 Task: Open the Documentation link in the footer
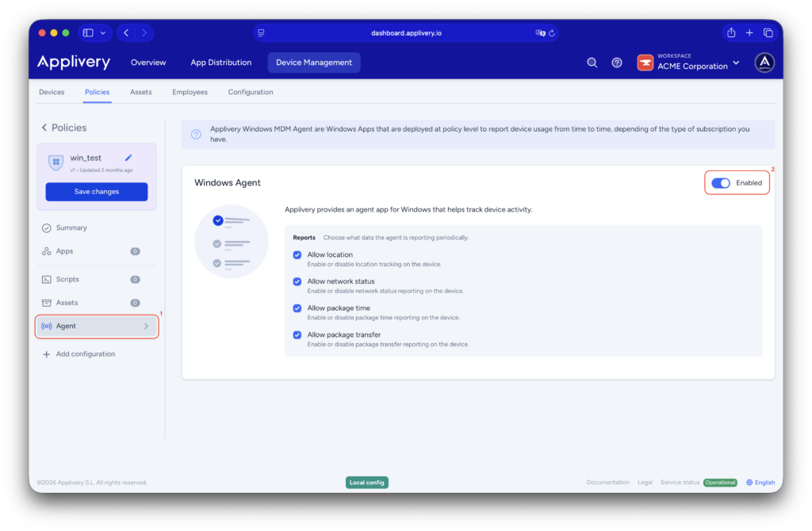(608, 482)
